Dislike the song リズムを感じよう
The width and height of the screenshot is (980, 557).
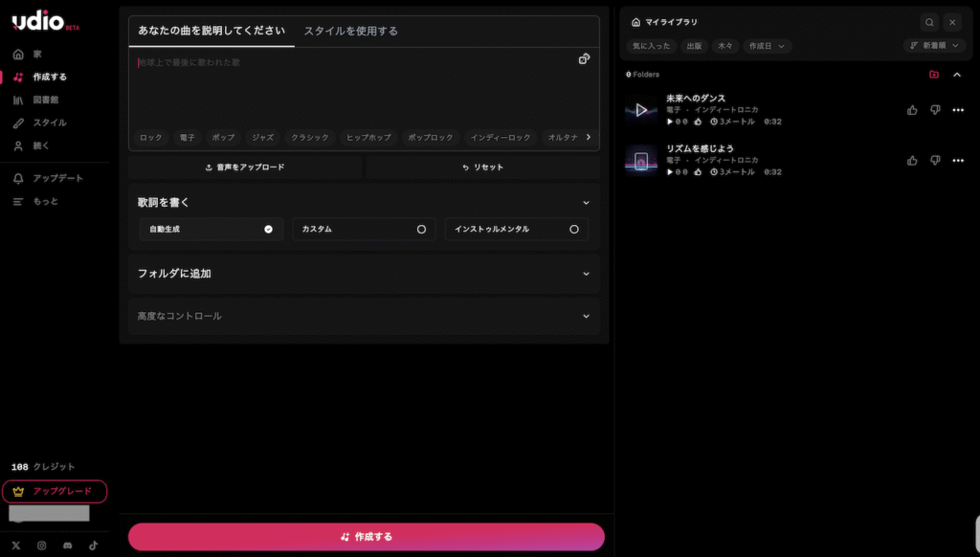(935, 161)
